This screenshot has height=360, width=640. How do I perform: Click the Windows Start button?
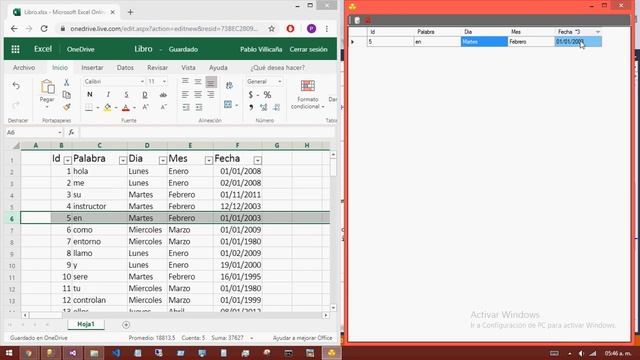coord(9,353)
